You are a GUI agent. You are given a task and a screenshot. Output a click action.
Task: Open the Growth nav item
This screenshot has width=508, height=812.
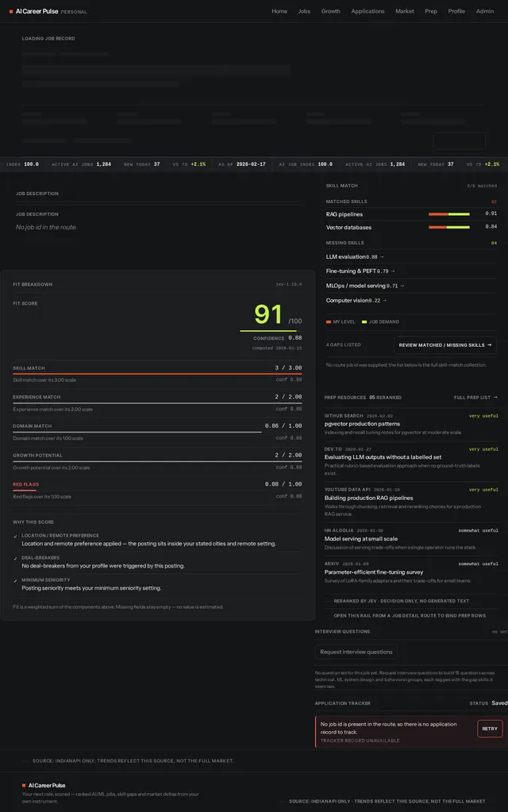330,11
